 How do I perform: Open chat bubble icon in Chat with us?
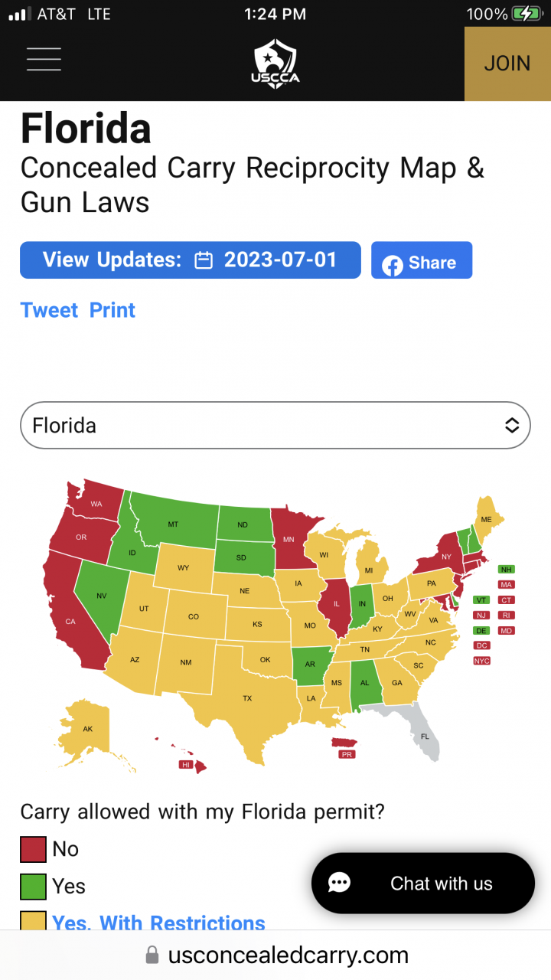coord(339,884)
